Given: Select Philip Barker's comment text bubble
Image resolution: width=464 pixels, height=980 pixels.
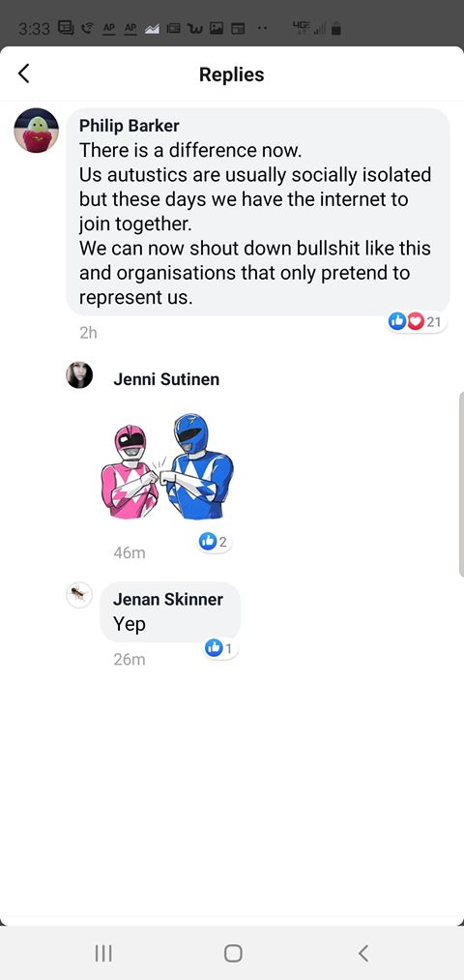Looking at the screenshot, I should 258,211.
